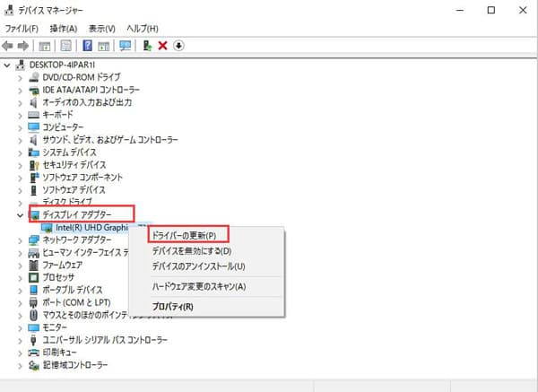Click the セキュリティ デバイス key icon
Image resolution: width=538 pixels, height=392 pixels.
tap(34, 165)
